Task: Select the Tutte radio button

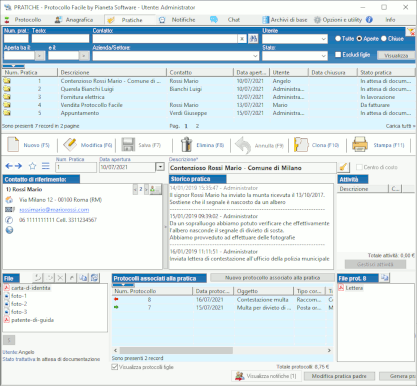Action: tap(338, 39)
